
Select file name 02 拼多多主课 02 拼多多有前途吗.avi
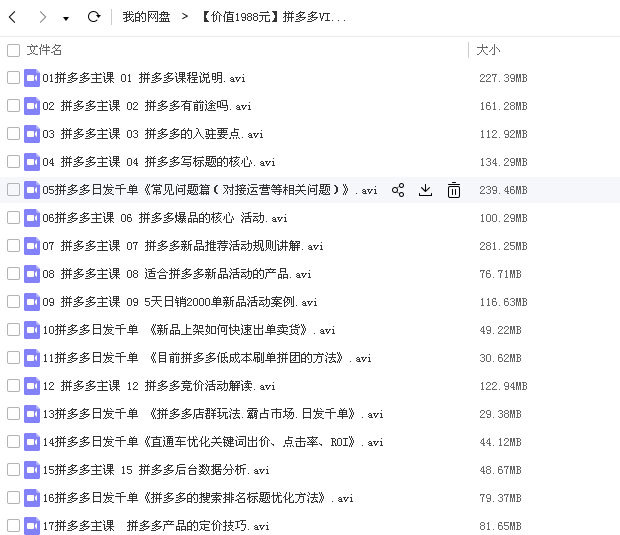click(x=147, y=106)
